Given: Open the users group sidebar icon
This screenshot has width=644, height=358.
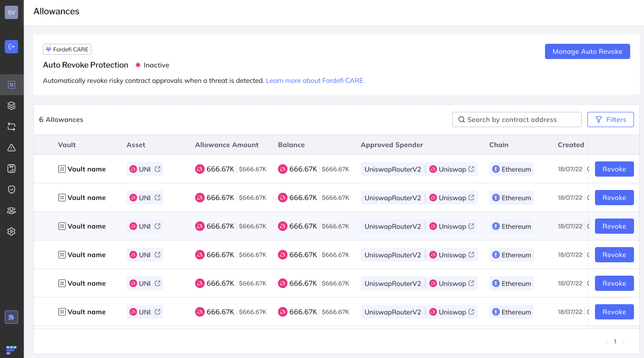Looking at the screenshot, I should (11, 210).
